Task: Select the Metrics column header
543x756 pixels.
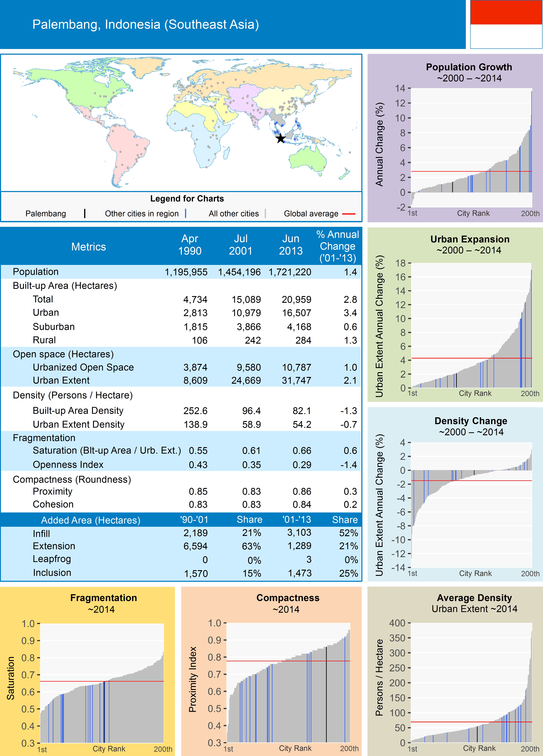Action: pyautogui.click(x=88, y=247)
